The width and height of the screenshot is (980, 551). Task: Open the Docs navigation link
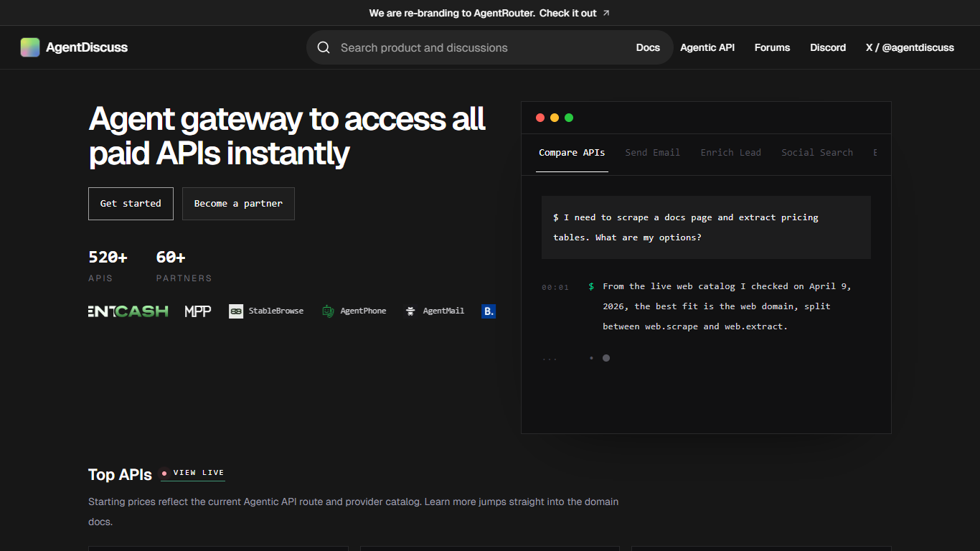coord(648,47)
